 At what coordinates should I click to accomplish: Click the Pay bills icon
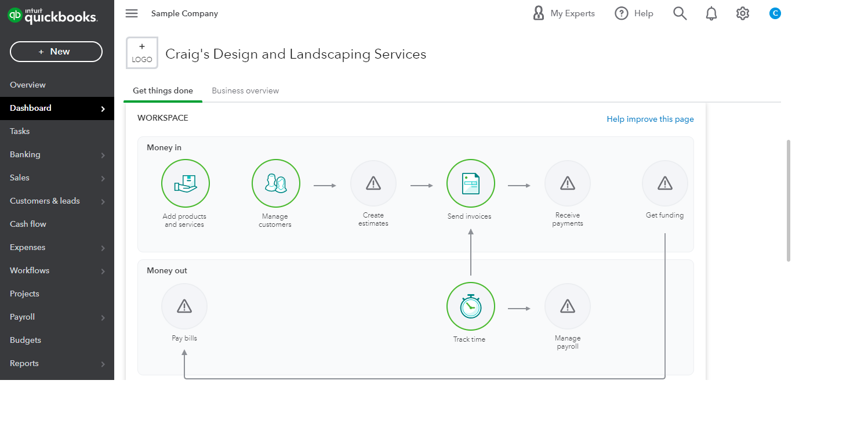[x=184, y=307]
